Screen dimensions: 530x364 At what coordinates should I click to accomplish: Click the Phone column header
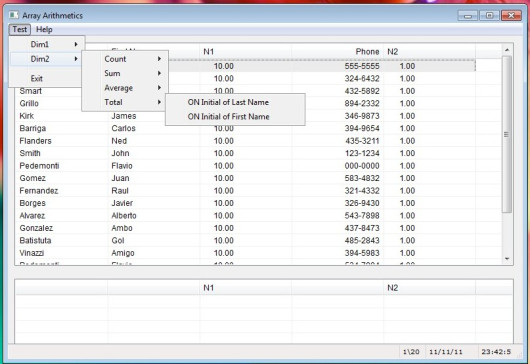(337, 51)
